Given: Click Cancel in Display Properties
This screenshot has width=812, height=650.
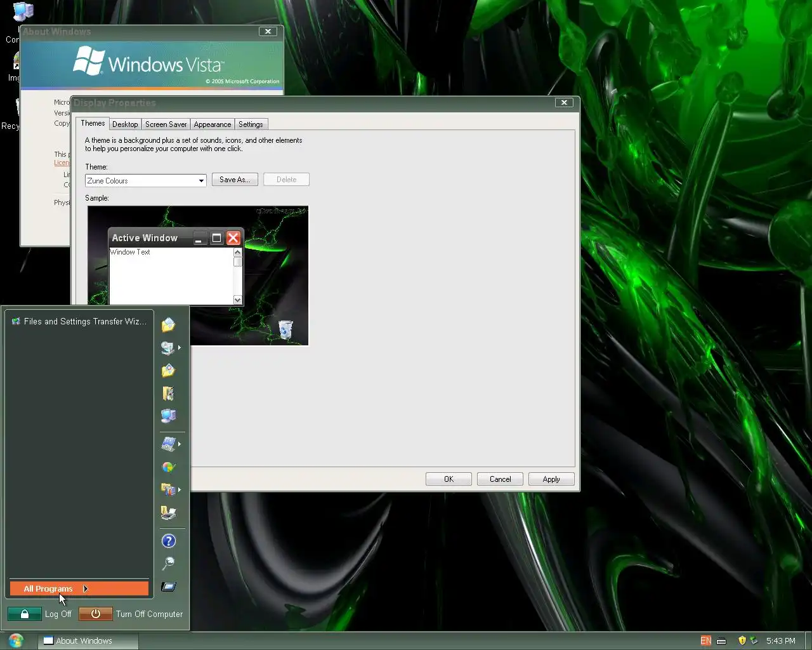Looking at the screenshot, I should 500,479.
